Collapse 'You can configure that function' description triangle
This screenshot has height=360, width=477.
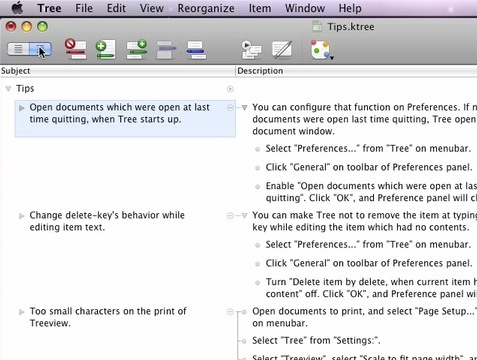click(245, 108)
